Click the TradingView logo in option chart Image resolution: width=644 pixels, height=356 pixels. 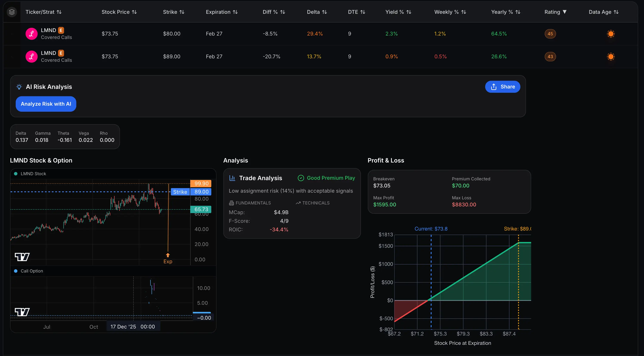click(x=22, y=312)
